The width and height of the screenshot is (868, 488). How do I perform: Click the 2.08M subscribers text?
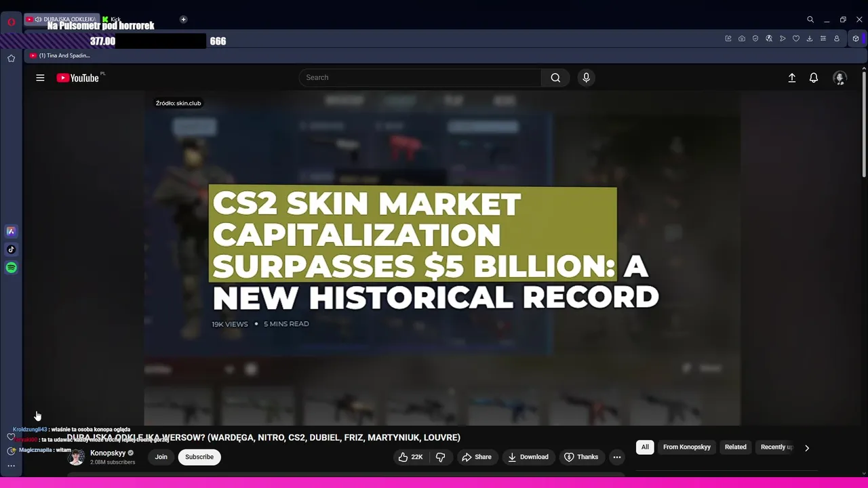pyautogui.click(x=113, y=462)
